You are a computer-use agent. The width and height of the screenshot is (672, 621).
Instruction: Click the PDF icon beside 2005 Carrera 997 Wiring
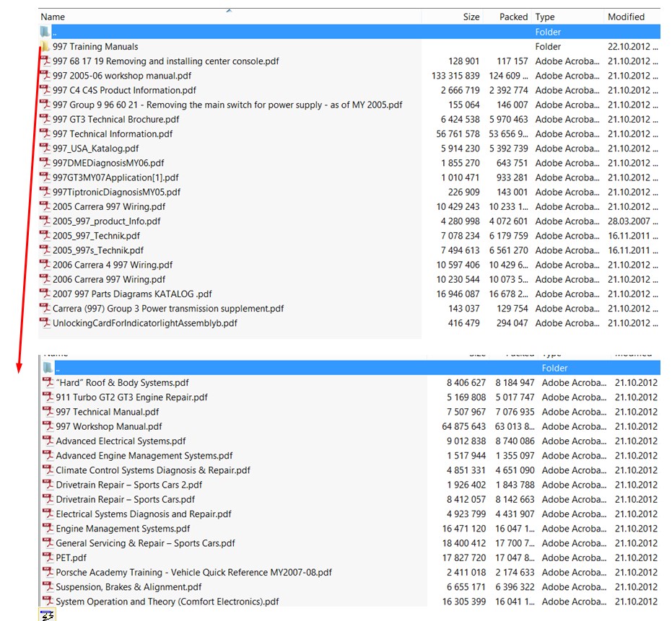[x=45, y=206]
